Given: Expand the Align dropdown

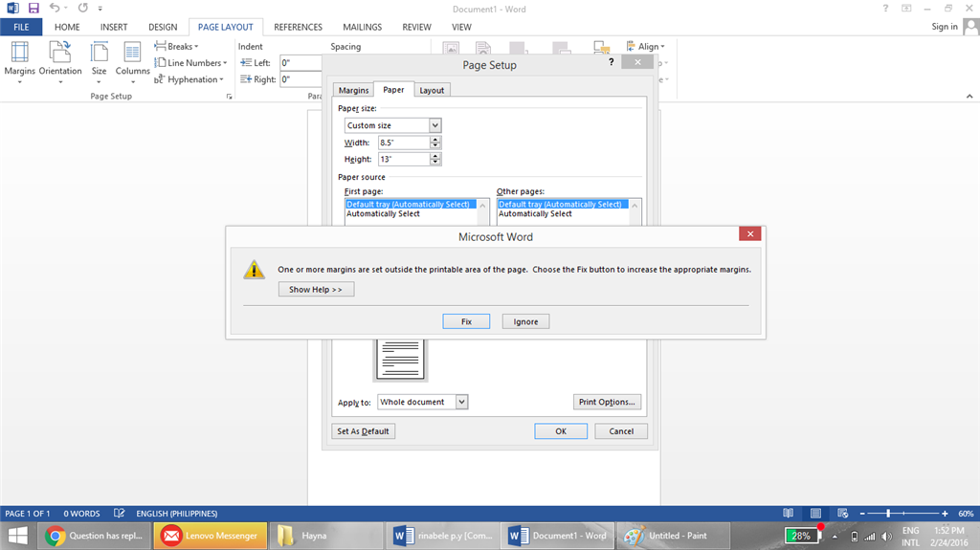Looking at the screenshot, I should click(646, 46).
